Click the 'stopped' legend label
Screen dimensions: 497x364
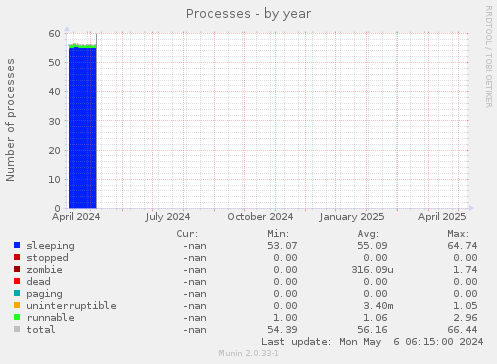[x=47, y=258]
